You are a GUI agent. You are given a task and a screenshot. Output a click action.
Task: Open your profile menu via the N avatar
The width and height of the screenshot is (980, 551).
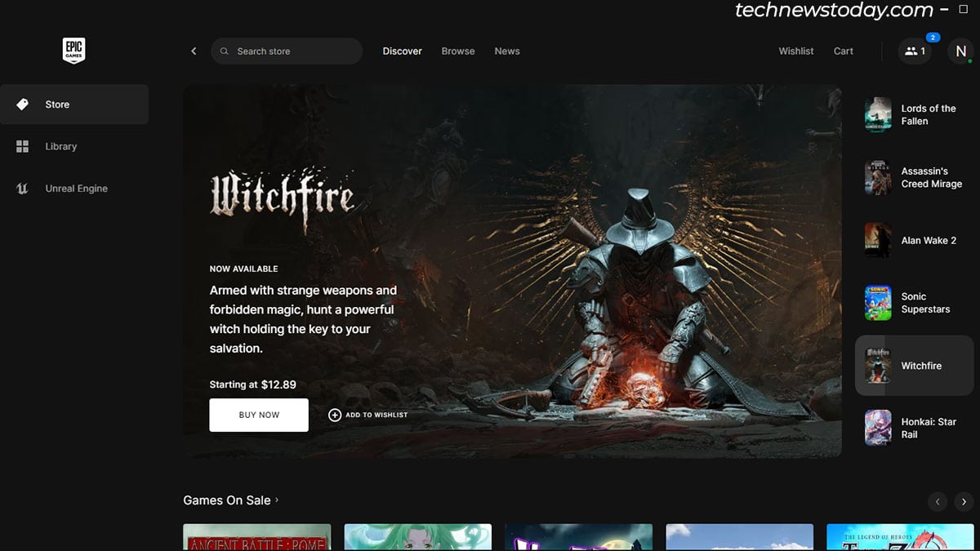coord(960,51)
